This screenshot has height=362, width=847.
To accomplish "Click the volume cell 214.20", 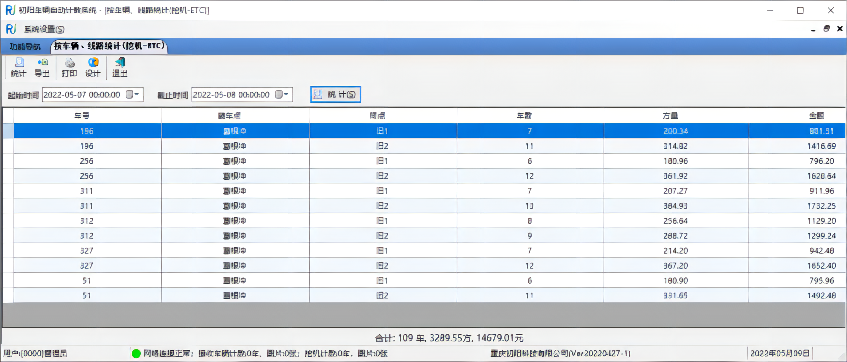I will coord(676,251).
